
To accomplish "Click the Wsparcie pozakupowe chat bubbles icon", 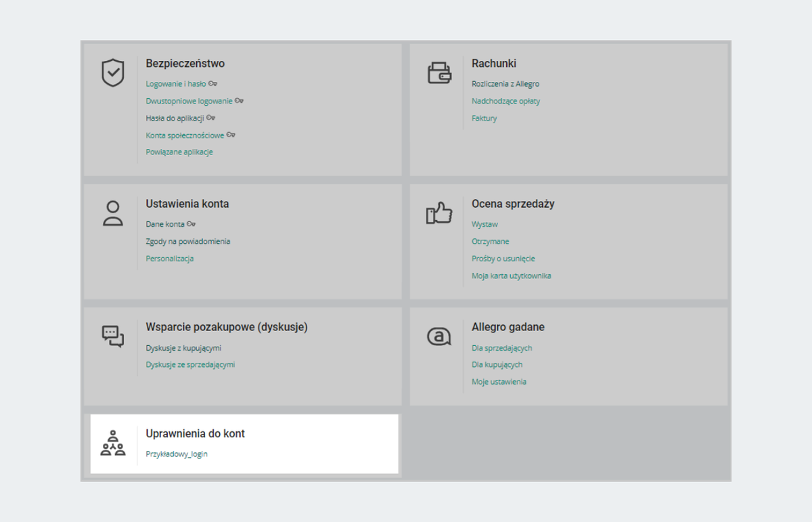I will pos(113,336).
